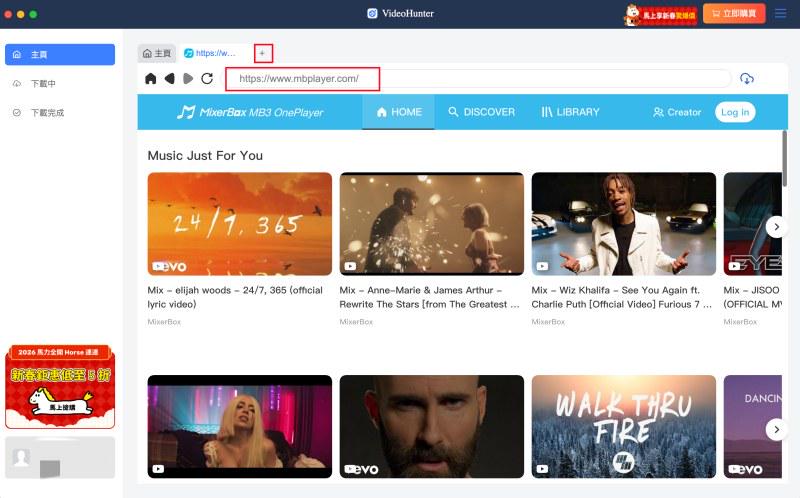Open the Rewrite The Stars video thumbnail
The width and height of the screenshot is (800, 498).
pyautogui.click(x=432, y=224)
